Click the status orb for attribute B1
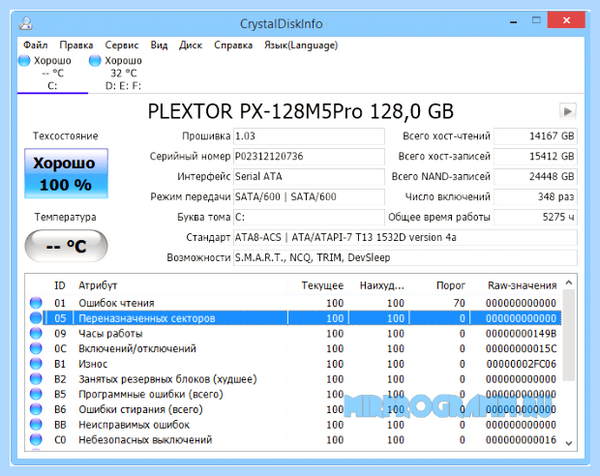The image size is (600, 476). pyautogui.click(x=36, y=364)
